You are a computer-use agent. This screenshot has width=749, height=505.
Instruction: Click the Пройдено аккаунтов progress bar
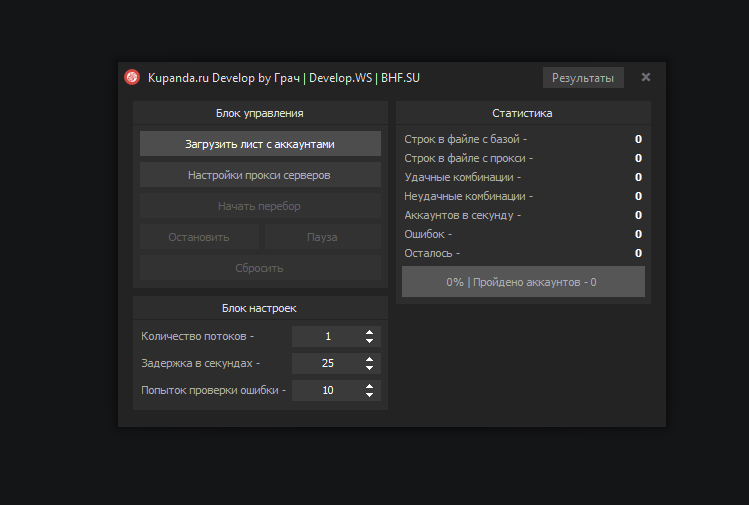[523, 282]
